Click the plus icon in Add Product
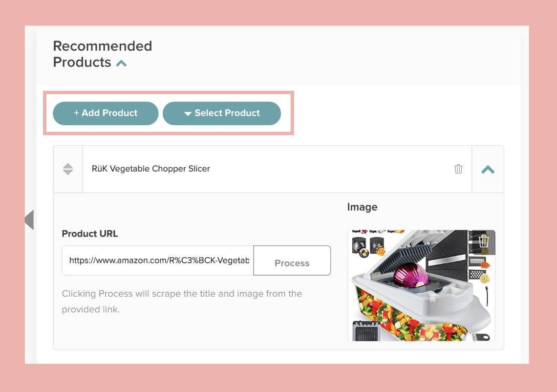Image resolution: width=557 pixels, height=392 pixels. [76, 113]
